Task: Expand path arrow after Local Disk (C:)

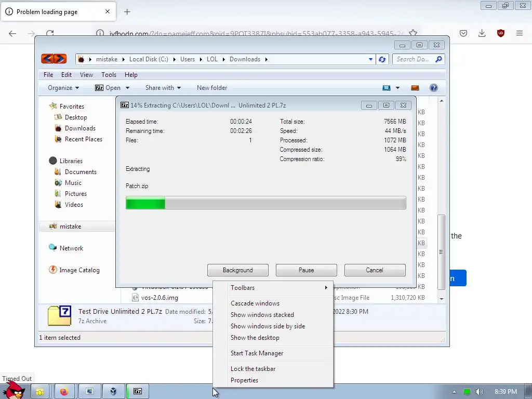Action: tap(175, 59)
